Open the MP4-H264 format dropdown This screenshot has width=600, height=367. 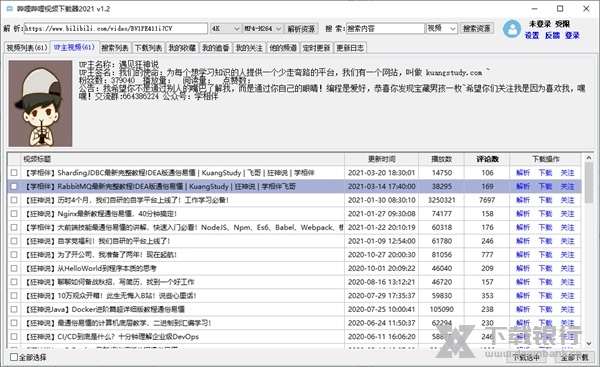coord(263,29)
